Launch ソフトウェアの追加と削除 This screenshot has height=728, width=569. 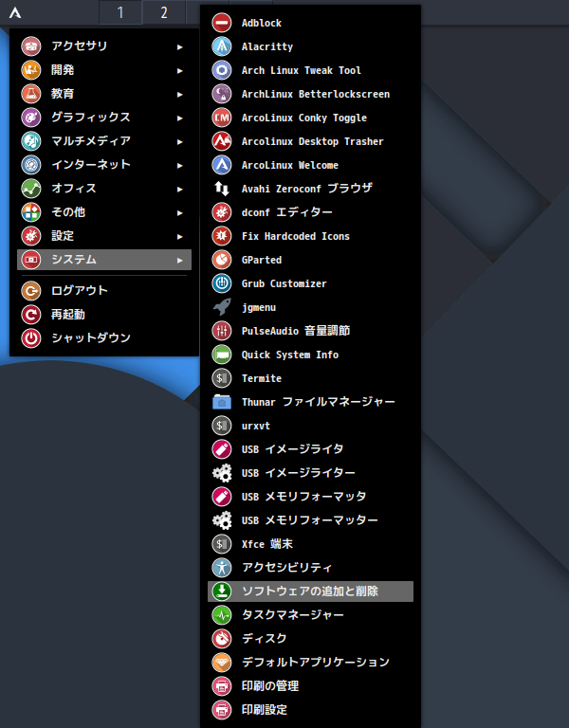(x=310, y=591)
